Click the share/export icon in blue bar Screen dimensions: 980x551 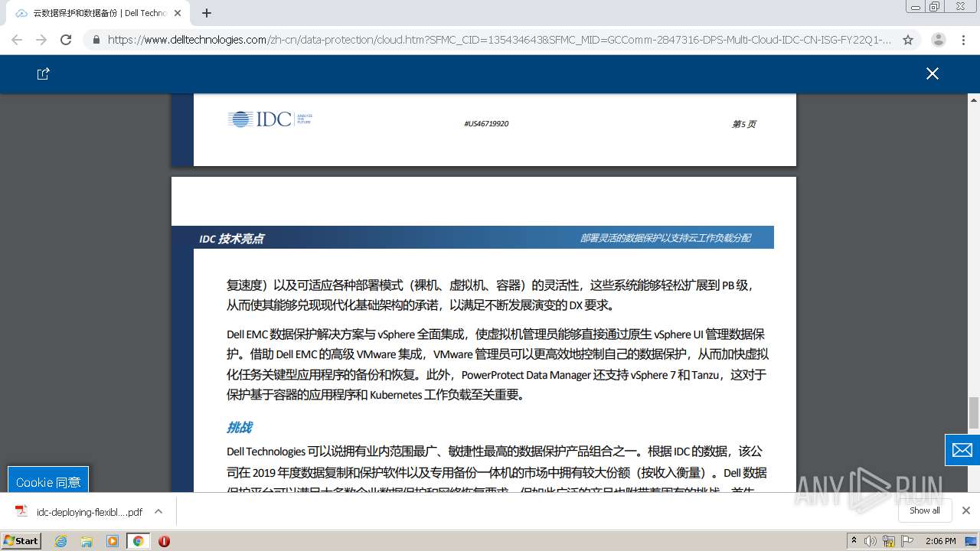pos(44,73)
